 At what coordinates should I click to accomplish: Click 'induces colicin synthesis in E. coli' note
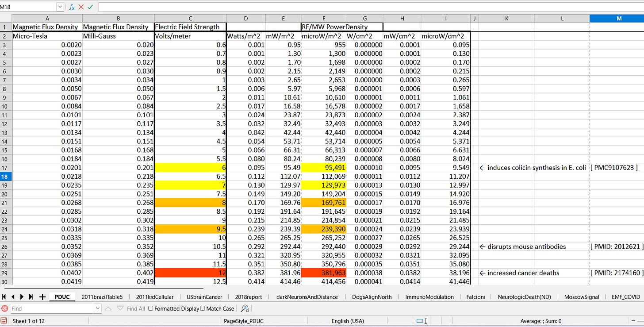tap(533, 167)
